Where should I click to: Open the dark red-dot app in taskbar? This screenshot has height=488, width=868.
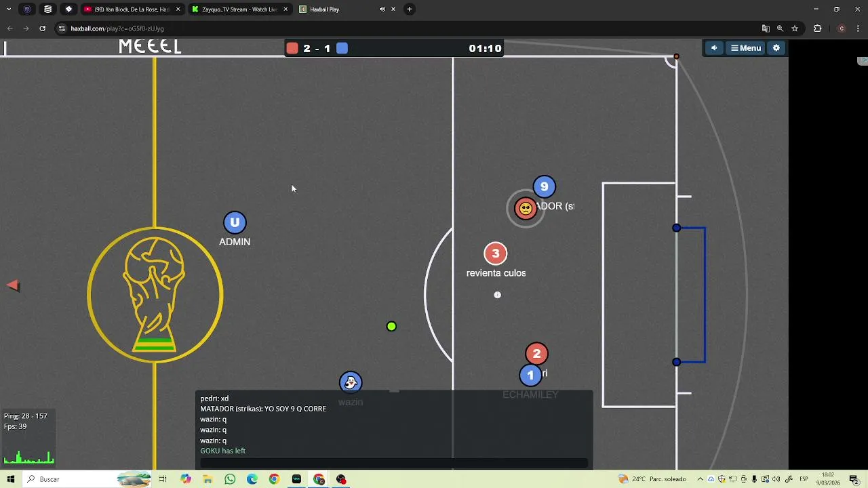pos(341,479)
